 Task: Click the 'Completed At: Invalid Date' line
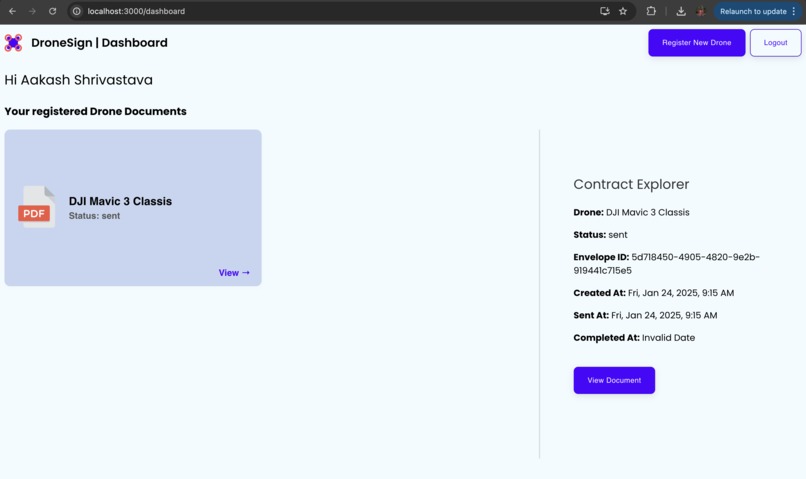pos(634,338)
